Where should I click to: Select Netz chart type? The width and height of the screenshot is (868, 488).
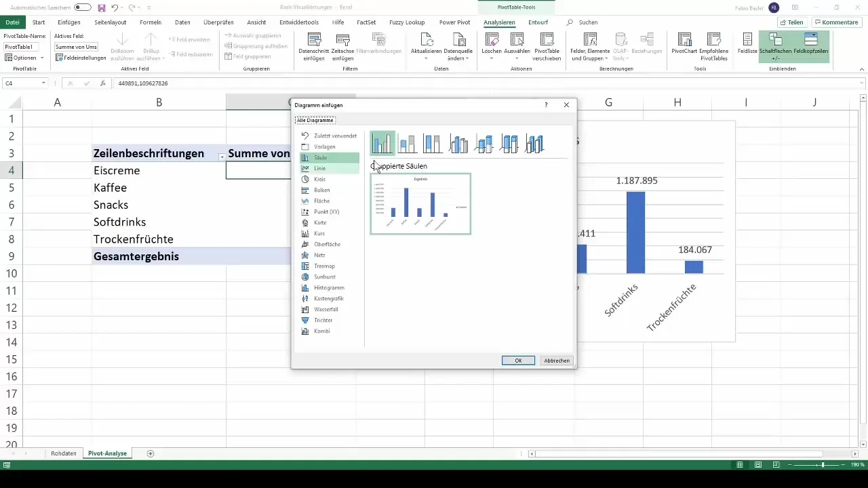[x=329, y=255]
